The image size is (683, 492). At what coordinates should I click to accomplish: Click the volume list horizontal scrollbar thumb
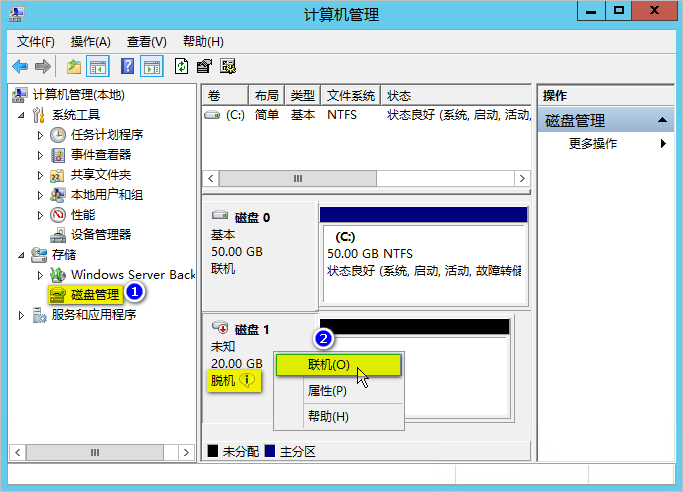tap(298, 179)
